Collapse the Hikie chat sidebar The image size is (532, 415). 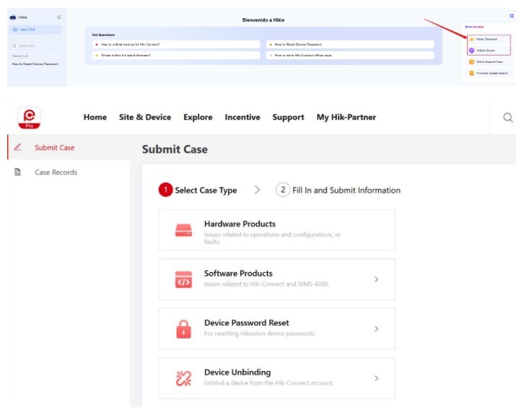(59, 17)
